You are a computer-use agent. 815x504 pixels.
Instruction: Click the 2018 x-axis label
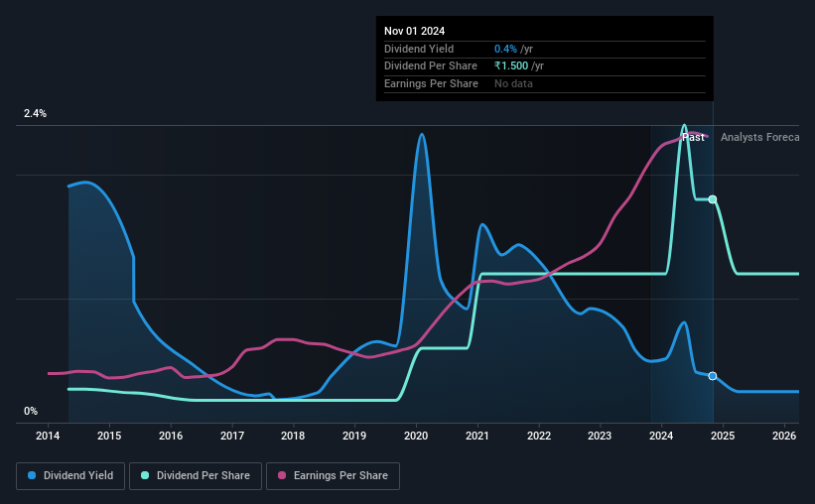[293, 436]
